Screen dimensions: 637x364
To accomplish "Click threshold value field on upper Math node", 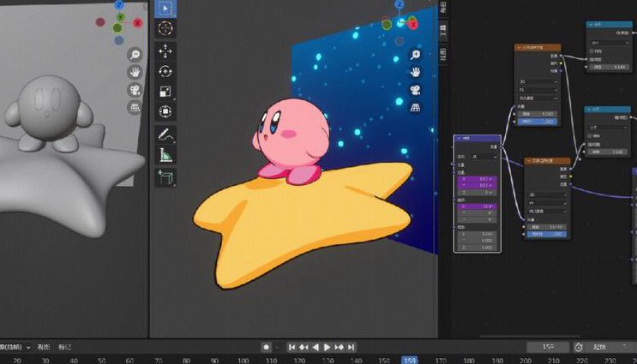I will pyautogui.click(x=610, y=67).
